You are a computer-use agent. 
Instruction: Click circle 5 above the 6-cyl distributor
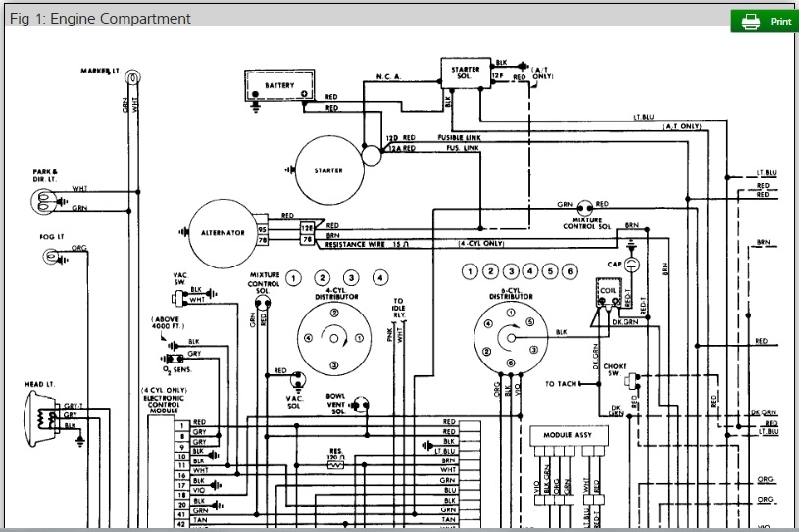point(550,271)
